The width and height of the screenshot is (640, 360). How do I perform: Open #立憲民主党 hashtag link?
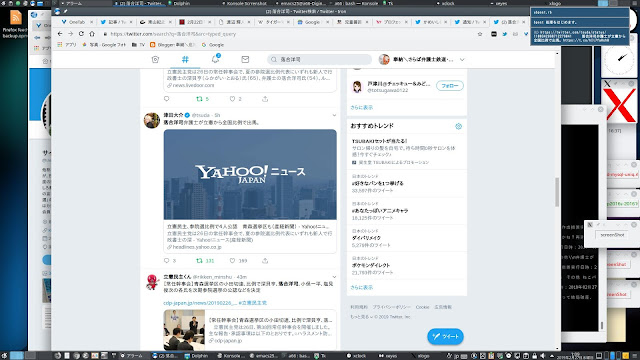click(253, 303)
